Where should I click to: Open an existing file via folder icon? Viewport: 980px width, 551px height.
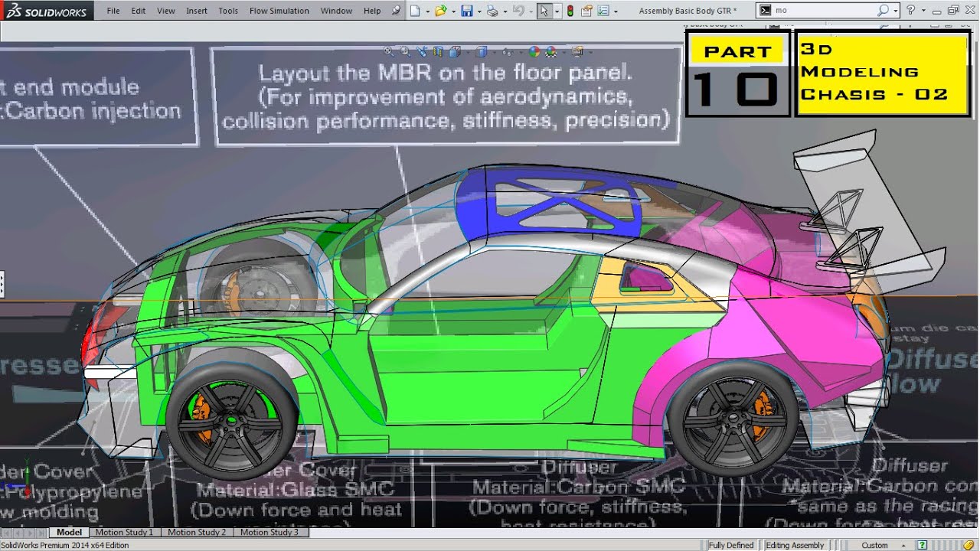pyautogui.click(x=440, y=11)
